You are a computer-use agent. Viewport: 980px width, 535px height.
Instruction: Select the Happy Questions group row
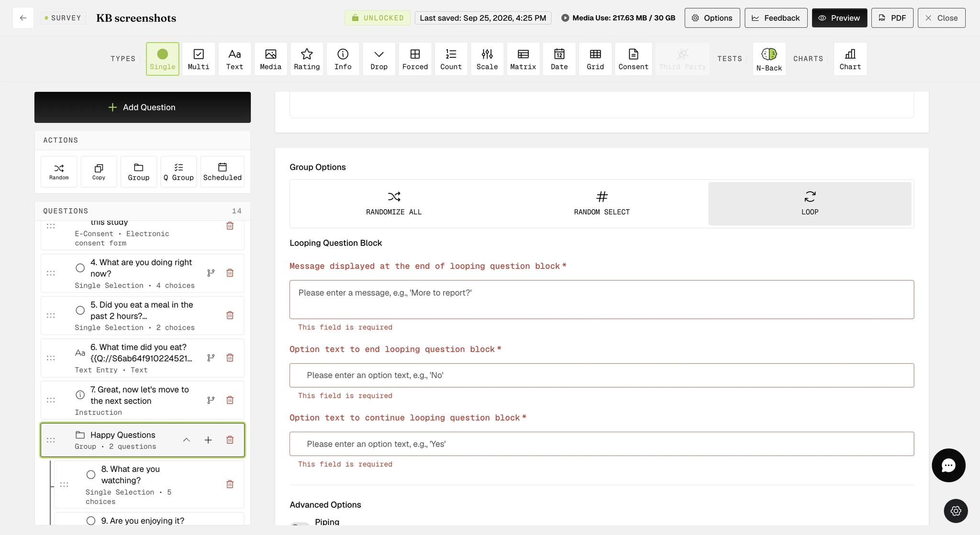point(143,440)
